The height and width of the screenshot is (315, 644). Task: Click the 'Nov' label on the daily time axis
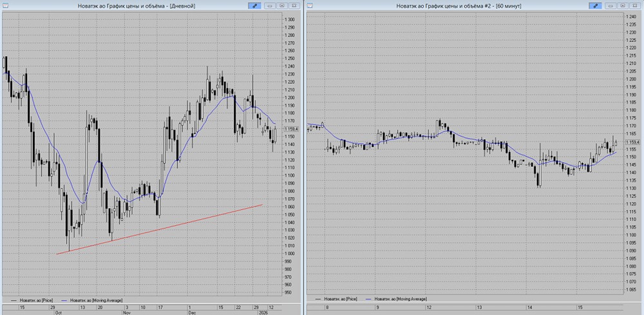[126, 312]
